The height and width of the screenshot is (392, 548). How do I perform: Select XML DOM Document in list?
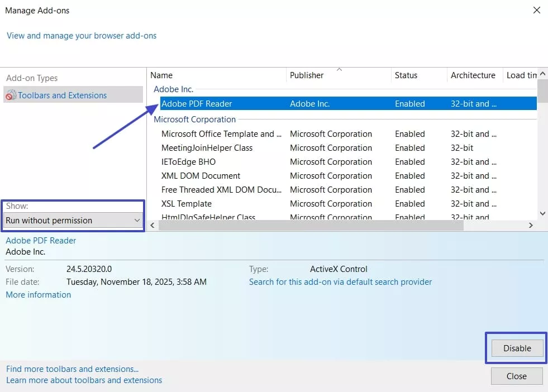(201, 176)
